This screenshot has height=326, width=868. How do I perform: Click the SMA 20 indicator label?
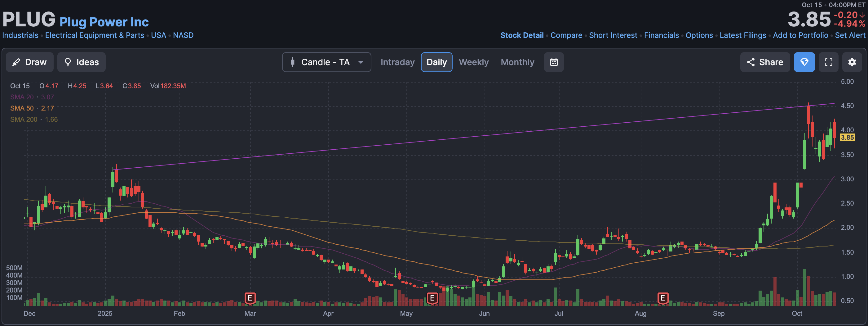(x=22, y=97)
